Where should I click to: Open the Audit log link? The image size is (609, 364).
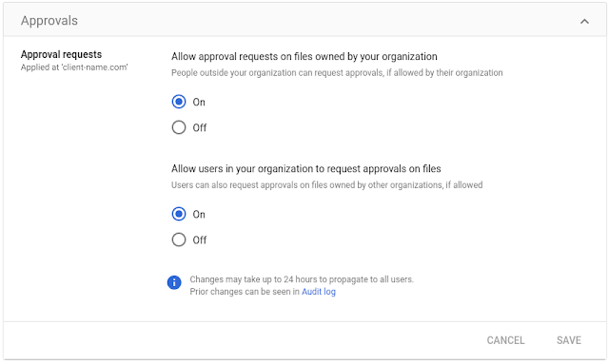pos(319,292)
